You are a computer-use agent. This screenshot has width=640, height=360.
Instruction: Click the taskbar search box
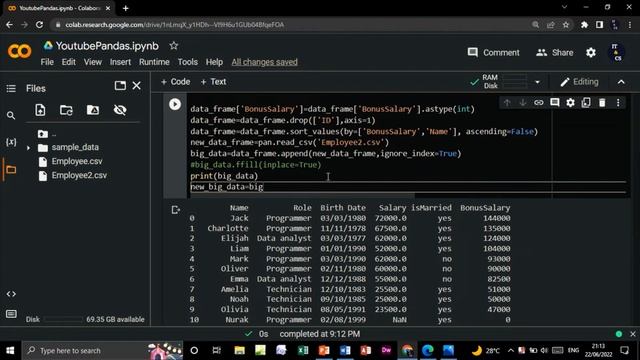click(102, 351)
